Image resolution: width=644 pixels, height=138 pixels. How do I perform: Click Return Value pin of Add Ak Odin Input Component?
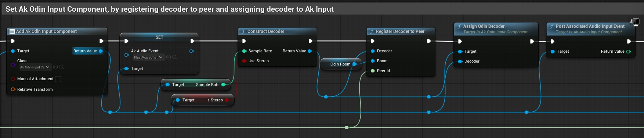pos(101,51)
